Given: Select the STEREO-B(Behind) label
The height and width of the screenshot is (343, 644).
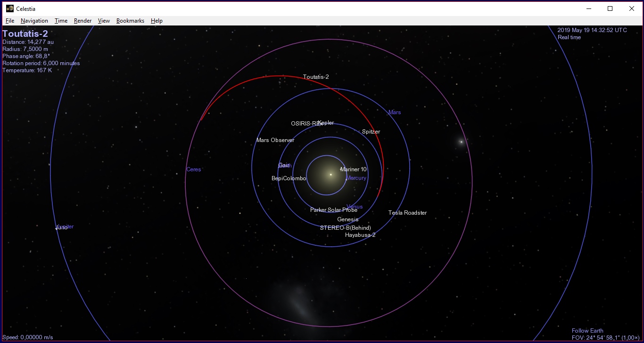Looking at the screenshot, I should (346, 228).
